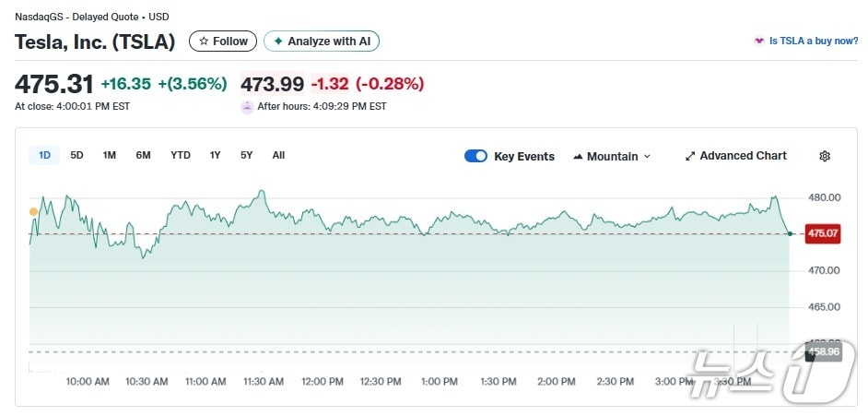
Task: Show the All time range
Action: tap(278, 155)
